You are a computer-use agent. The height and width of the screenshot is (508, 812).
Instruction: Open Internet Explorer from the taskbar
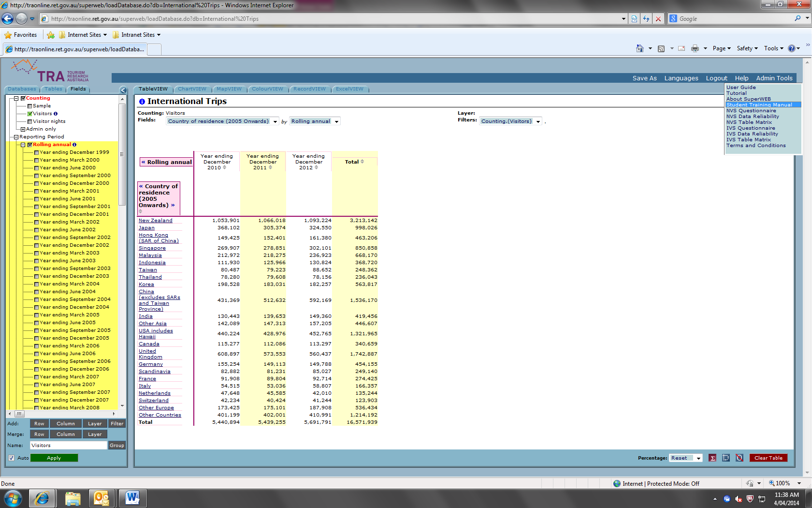coord(42,498)
